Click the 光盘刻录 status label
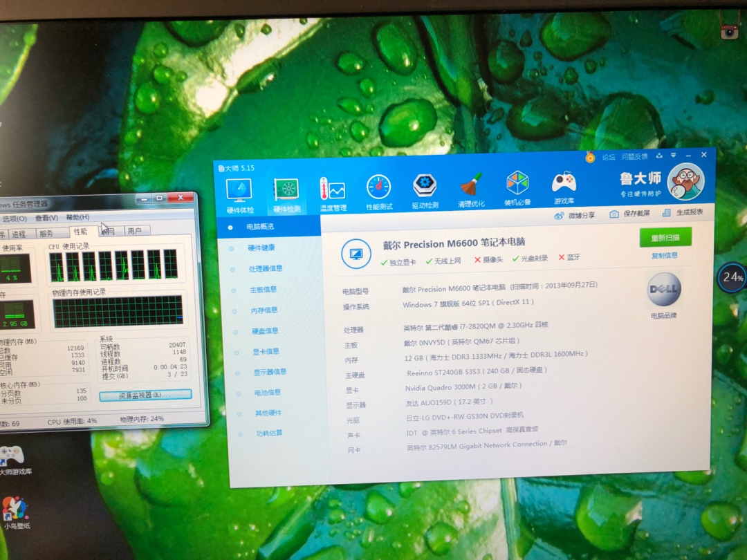The width and height of the screenshot is (747, 560). [530, 259]
